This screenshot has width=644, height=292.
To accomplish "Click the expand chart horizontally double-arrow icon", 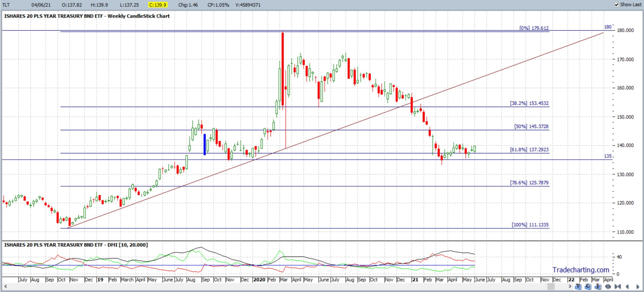I will [x=608, y=287].
